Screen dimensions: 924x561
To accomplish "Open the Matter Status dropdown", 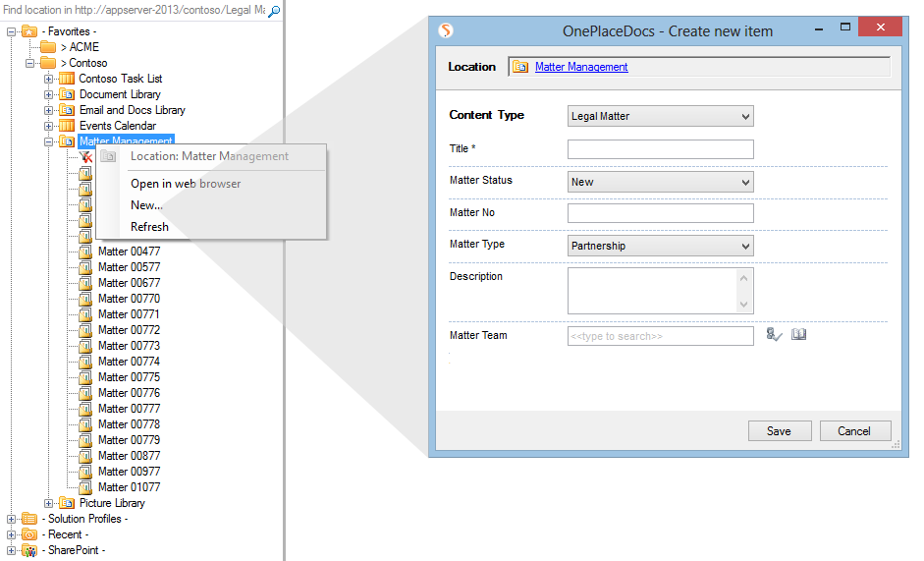I will coord(660,182).
